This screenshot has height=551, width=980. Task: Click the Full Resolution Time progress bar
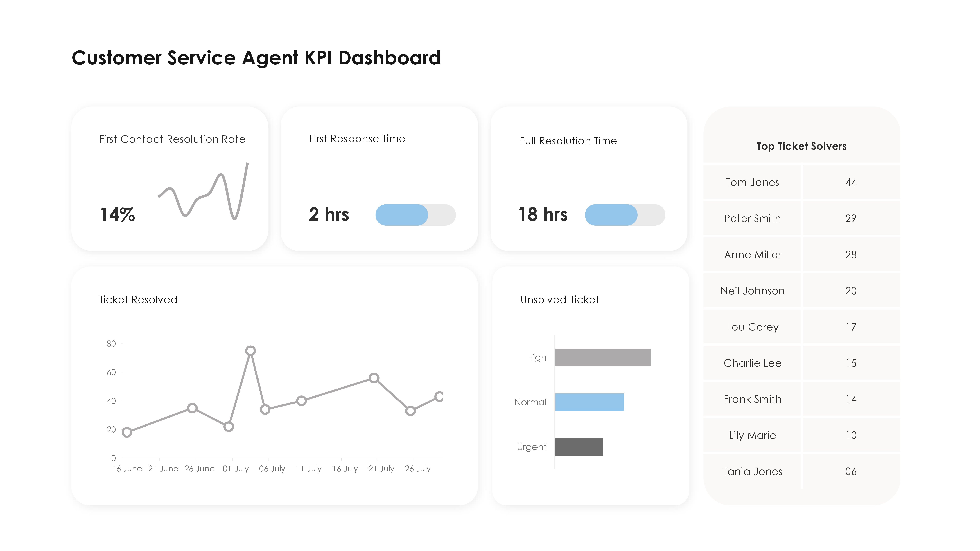(625, 215)
